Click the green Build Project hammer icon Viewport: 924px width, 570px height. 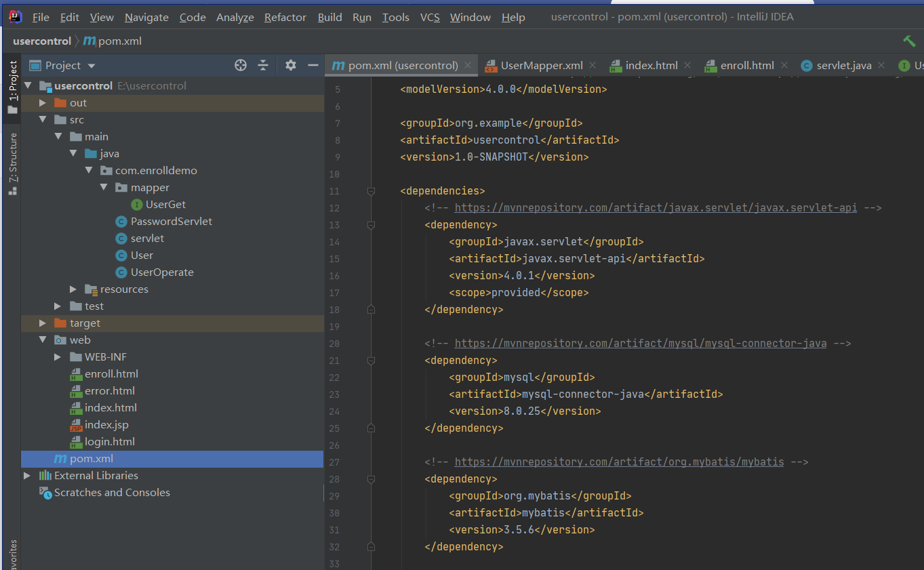[x=910, y=41]
